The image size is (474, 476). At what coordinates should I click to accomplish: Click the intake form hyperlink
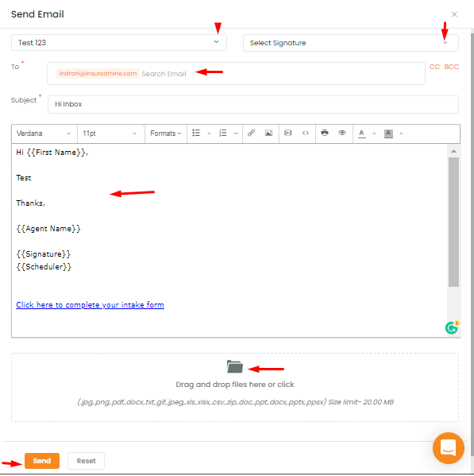tap(90, 305)
